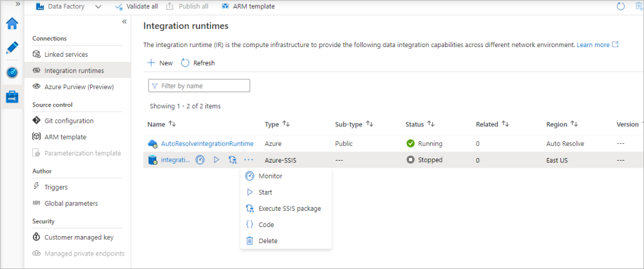
Task: Sort the table by Status column
Action: coord(431,124)
